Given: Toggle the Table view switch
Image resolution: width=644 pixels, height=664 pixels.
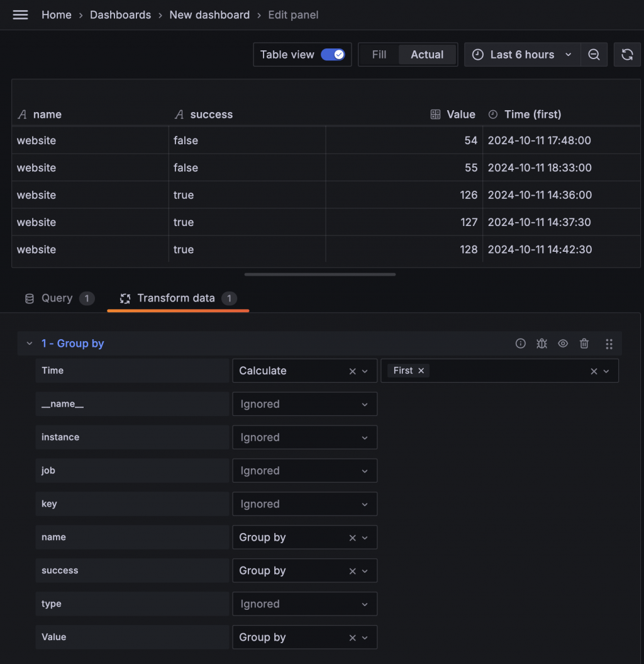Looking at the screenshot, I should point(333,55).
